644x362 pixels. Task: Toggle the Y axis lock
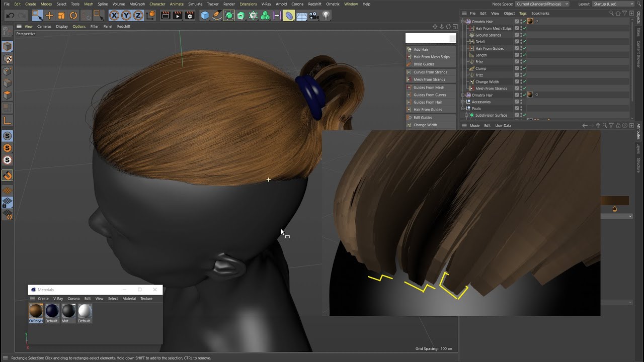point(126,16)
